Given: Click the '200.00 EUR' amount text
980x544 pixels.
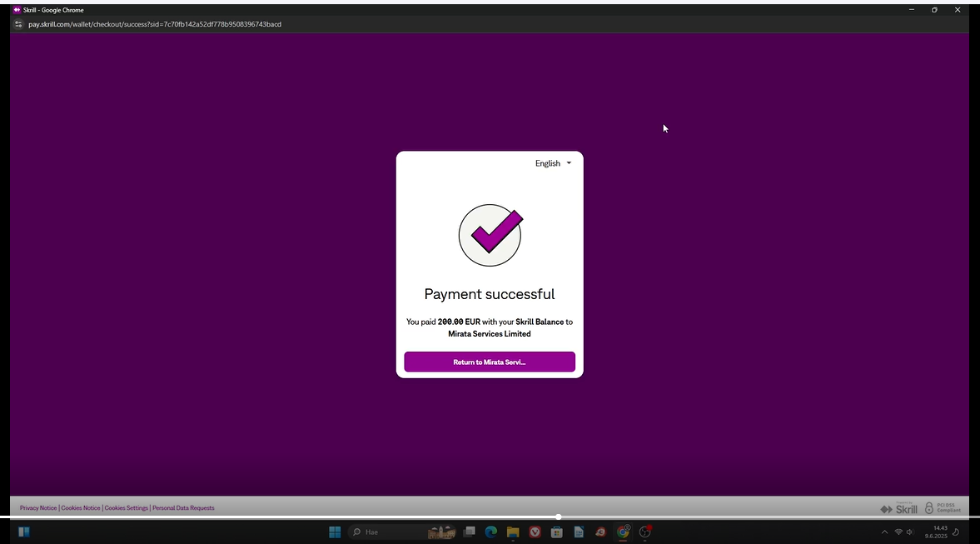Looking at the screenshot, I should tap(459, 322).
